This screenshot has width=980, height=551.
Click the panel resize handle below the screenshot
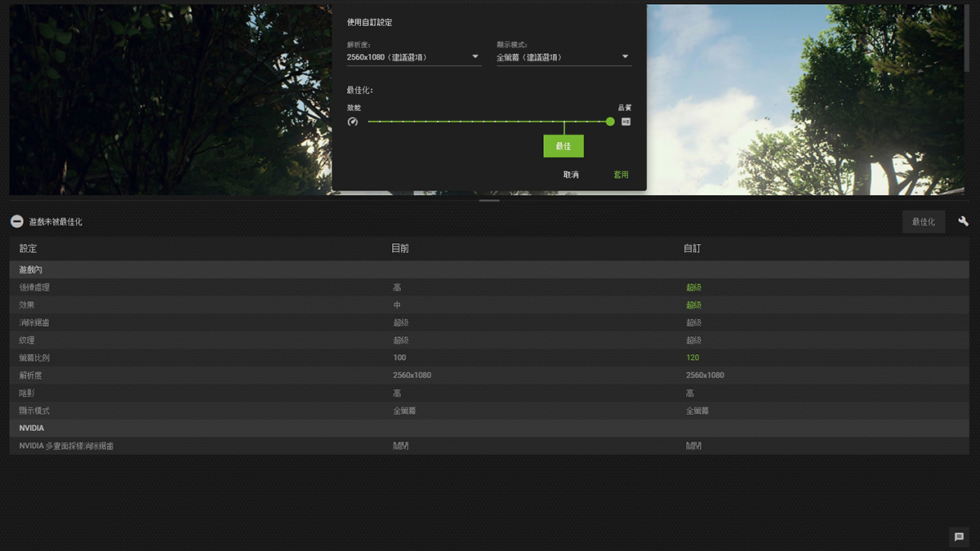tap(489, 200)
